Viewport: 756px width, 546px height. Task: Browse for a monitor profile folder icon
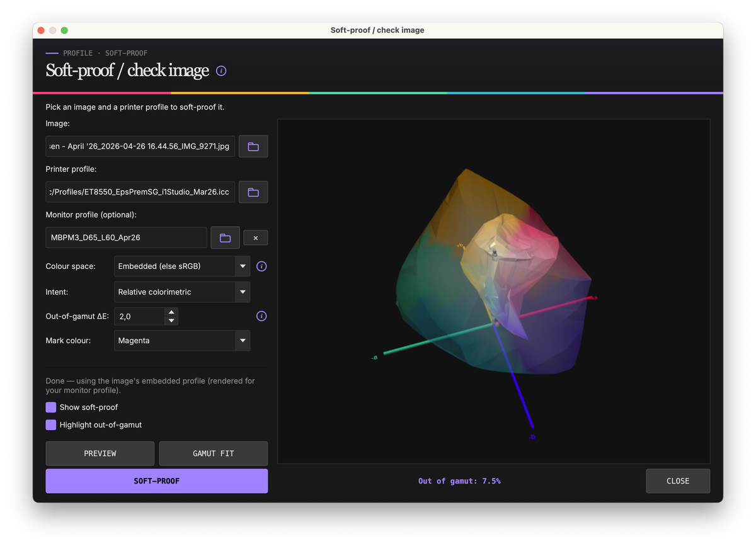coord(225,238)
